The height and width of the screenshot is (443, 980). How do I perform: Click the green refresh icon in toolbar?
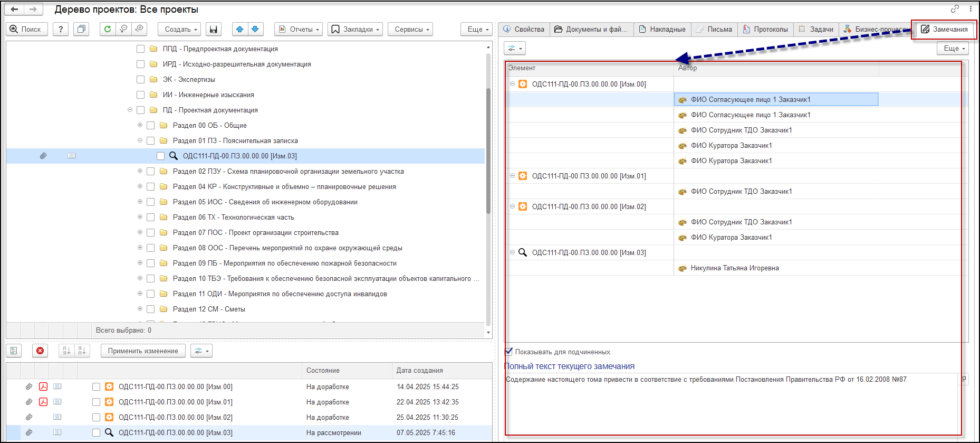(108, 29)
